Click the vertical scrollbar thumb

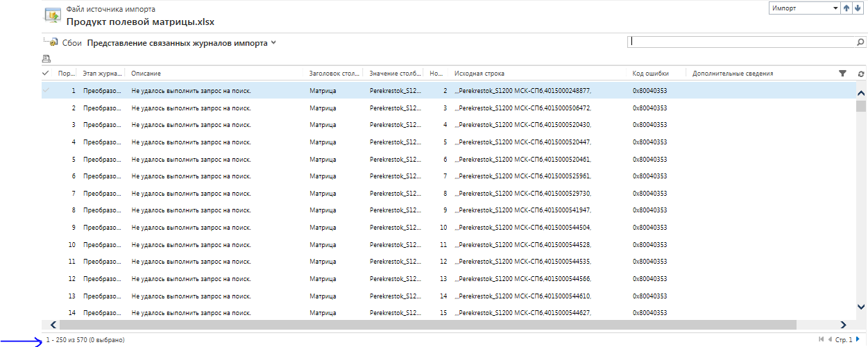tap(861, 106)
